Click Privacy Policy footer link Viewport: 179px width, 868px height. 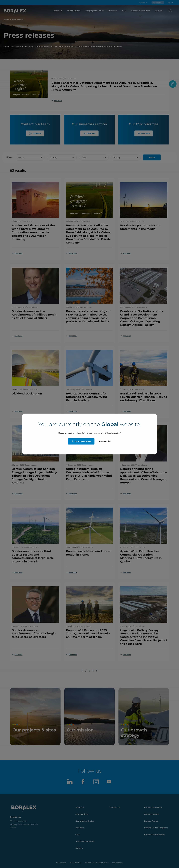(75, 862)
